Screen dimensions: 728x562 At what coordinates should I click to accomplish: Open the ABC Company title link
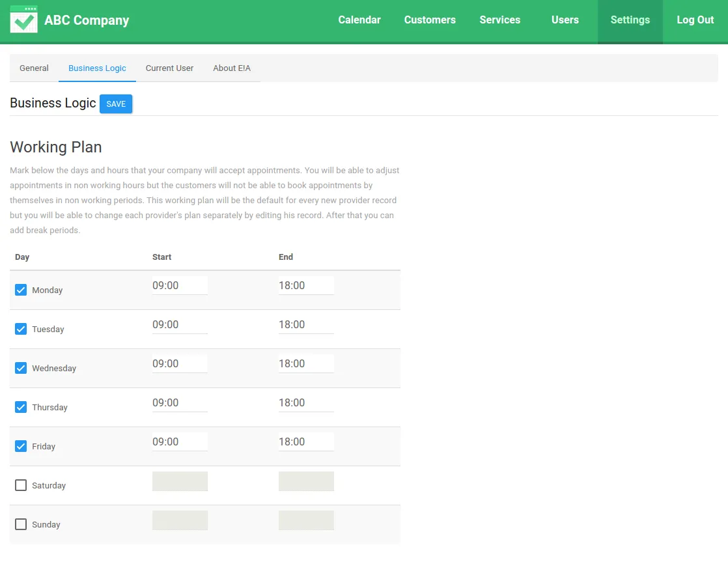pyautogui.click(x=87, y=20)
